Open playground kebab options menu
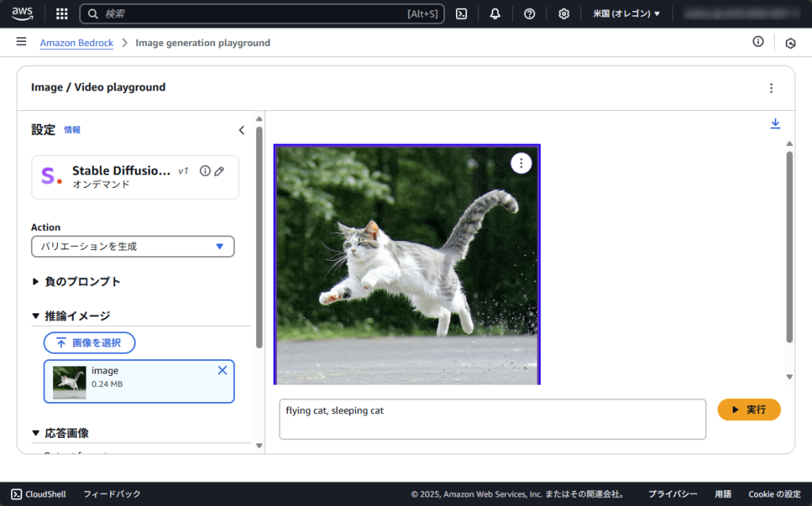The width and height of the screenshot is (812, 506). (x=771, y=88)
